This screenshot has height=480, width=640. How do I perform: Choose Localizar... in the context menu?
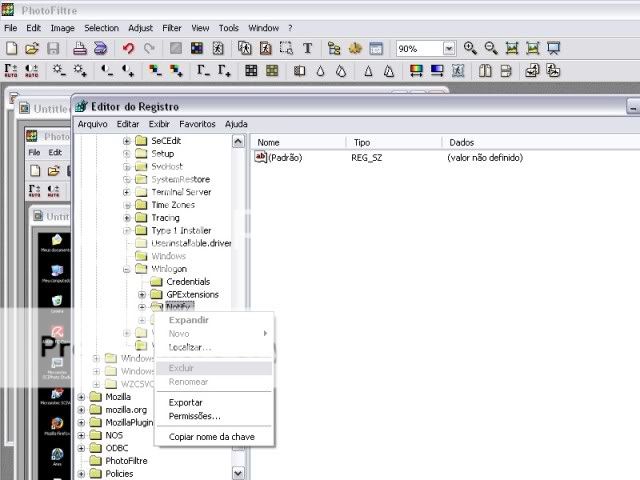[214, 347]
